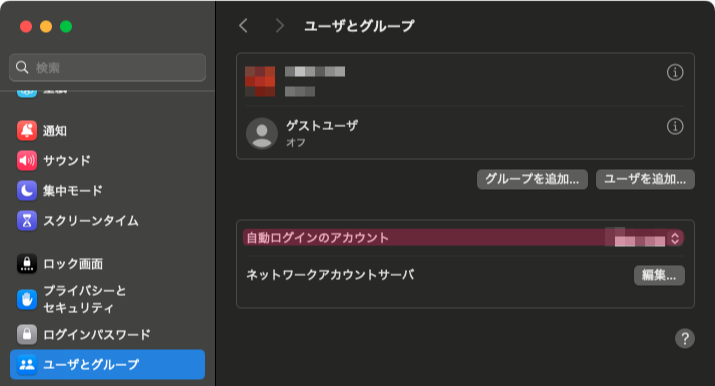The image size is (715, 386).
Task: Click the ユーザとグループ page title
Action: point(359,26)
